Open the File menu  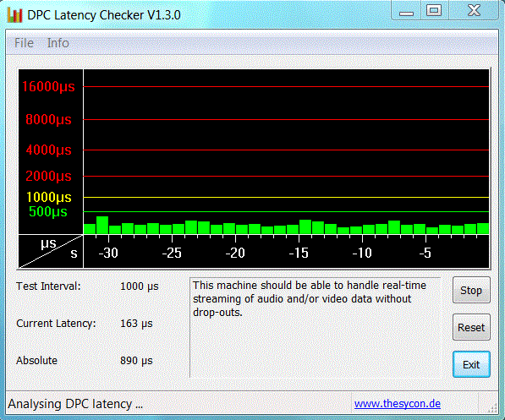pos(24,43)
